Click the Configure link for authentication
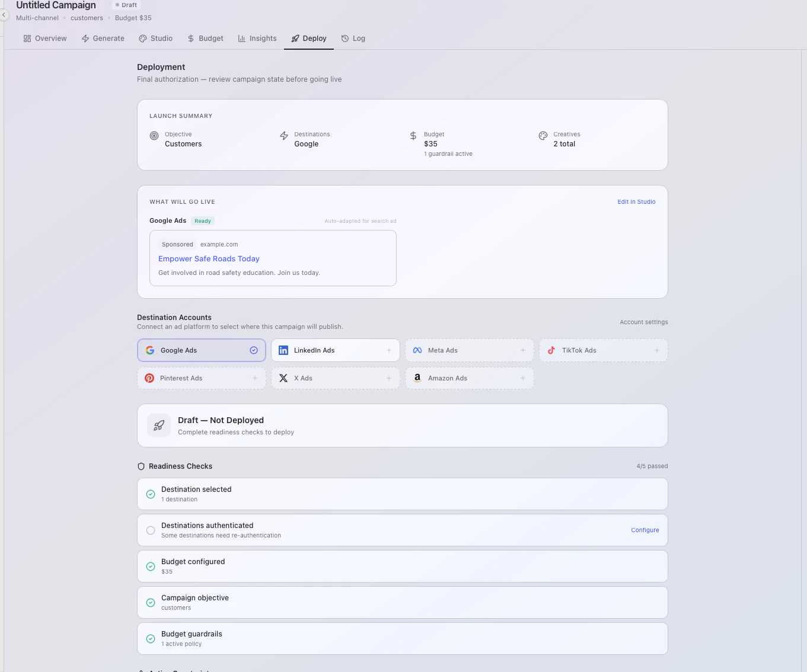 (x=645, y=530)
